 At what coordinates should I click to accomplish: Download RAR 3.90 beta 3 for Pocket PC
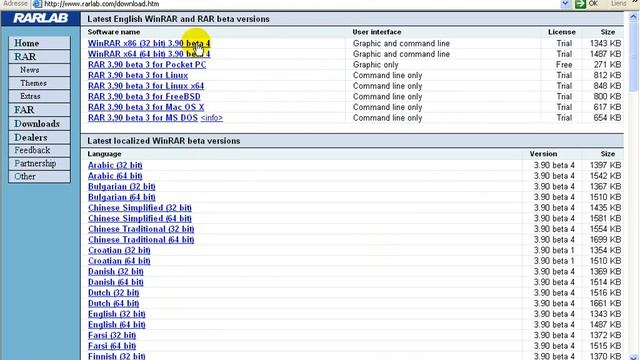[147, 64]
